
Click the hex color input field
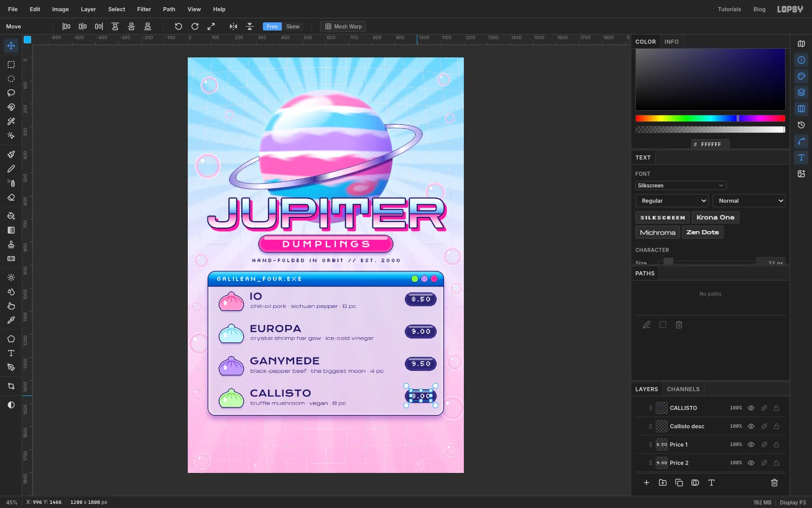710,144
